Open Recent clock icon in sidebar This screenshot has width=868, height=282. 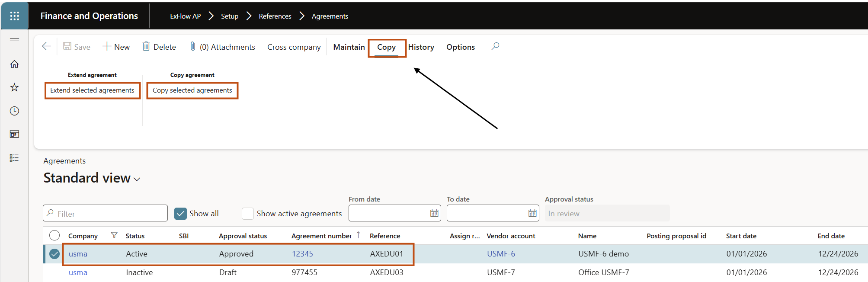14,111
